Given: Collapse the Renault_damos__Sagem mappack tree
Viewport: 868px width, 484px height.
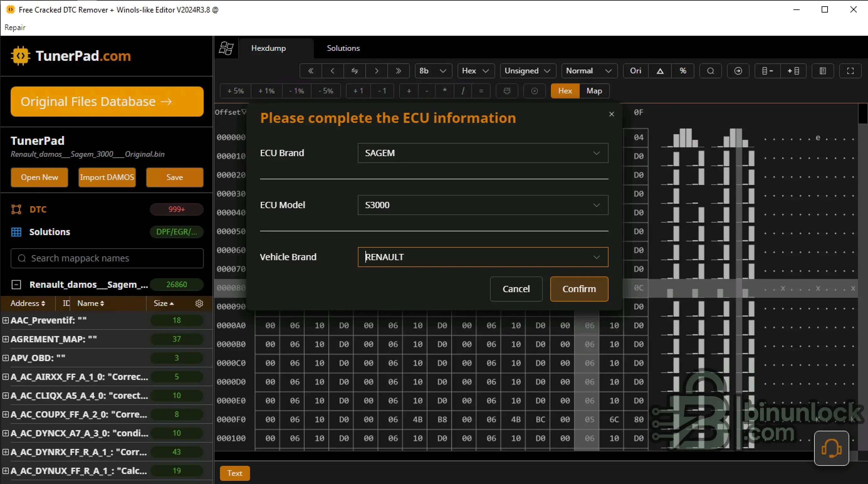Looking at the screenshot, I should tap(16, 285).
